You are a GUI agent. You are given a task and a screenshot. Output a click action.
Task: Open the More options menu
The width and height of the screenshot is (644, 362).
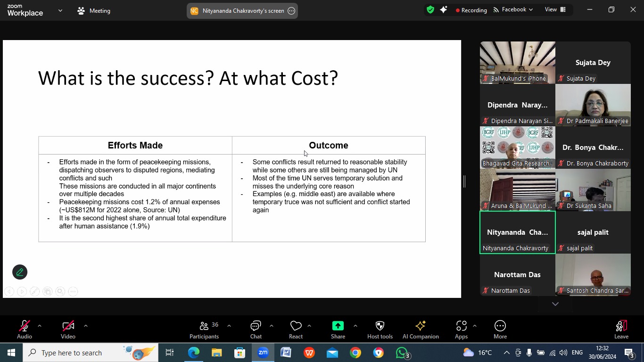click(500, 330)
